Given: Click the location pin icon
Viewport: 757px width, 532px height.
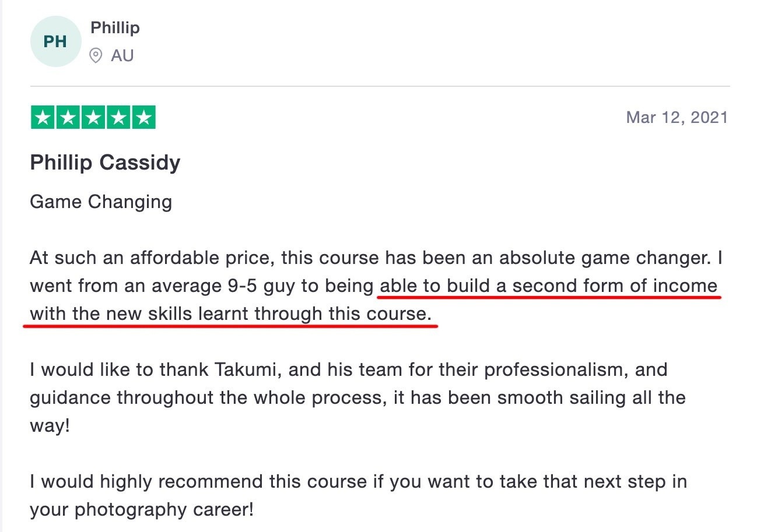Looking at the screenshot, I should (96, 56).
